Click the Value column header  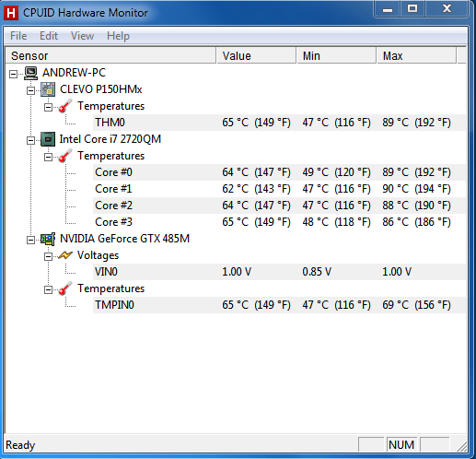(256, 55)
